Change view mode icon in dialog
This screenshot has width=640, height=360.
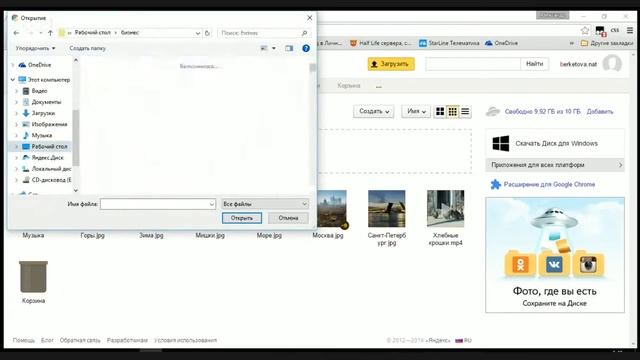pos(264,48)
